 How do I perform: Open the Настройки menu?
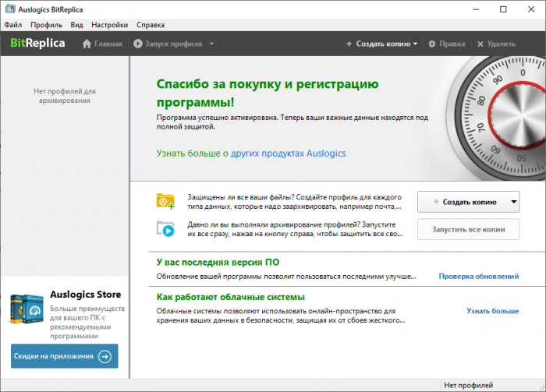109,25
